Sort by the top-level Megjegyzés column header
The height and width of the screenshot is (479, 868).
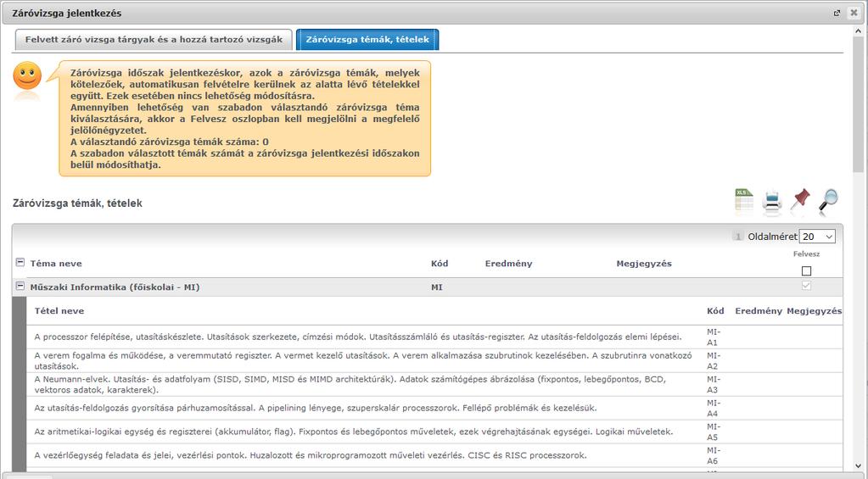pos(644,264)
